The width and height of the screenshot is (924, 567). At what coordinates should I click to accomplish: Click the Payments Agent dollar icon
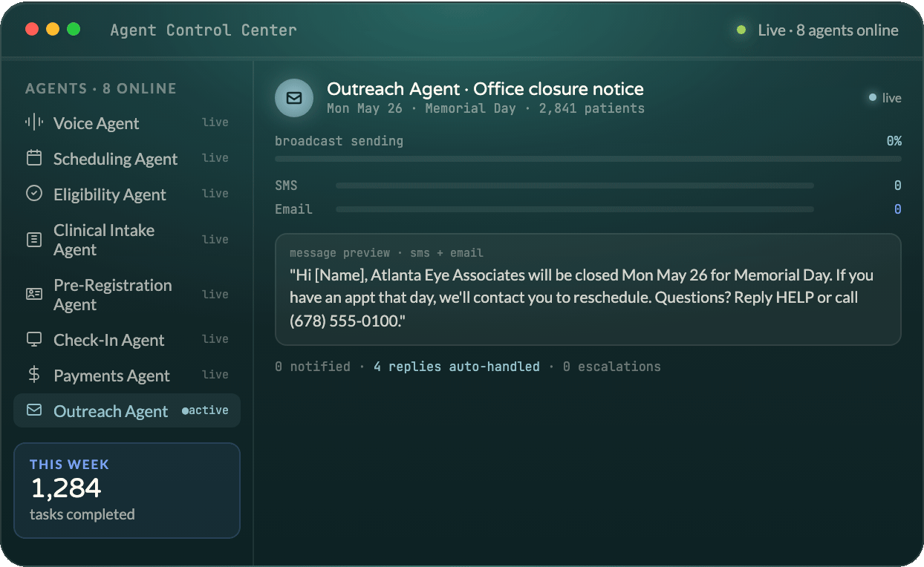[34, 375]
